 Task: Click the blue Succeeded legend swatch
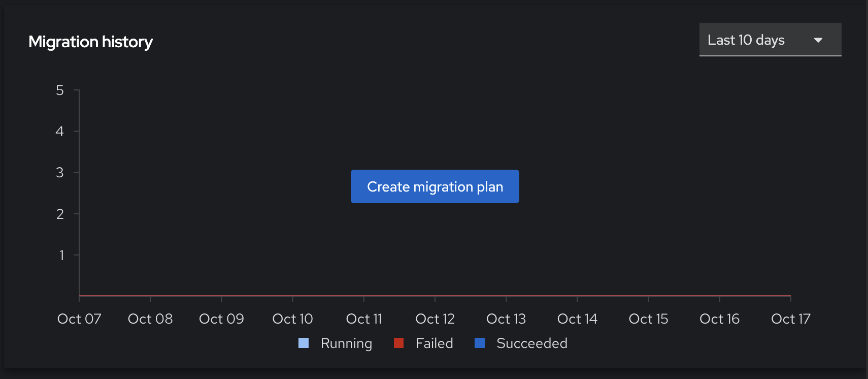click(x=480, y=343)
